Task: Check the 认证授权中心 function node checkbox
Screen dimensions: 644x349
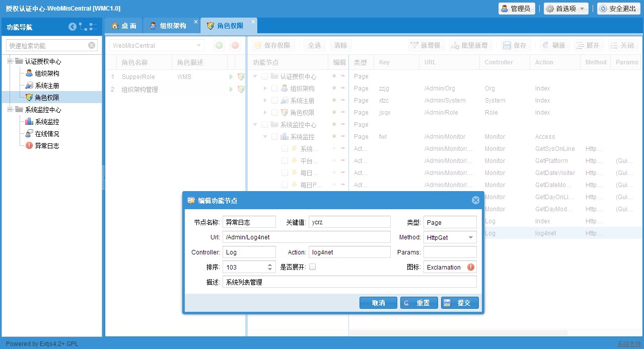Action: pos(264,76)
